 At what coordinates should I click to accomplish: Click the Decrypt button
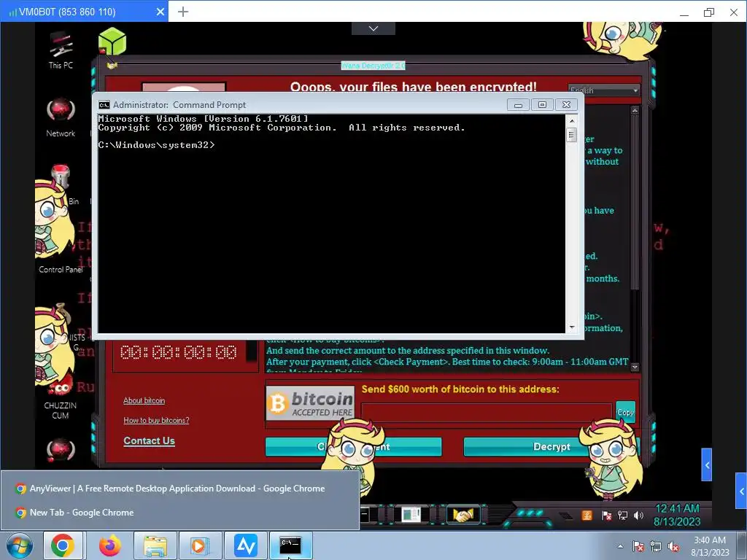[x=551, y=447]
